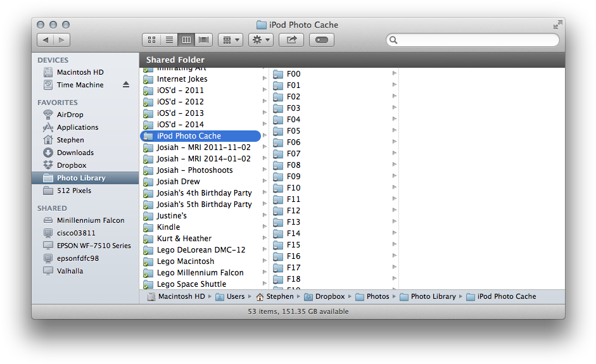Open Dropbox from the sidebar
The height and width of the screenshot is (364, 596).
[85, 165]
